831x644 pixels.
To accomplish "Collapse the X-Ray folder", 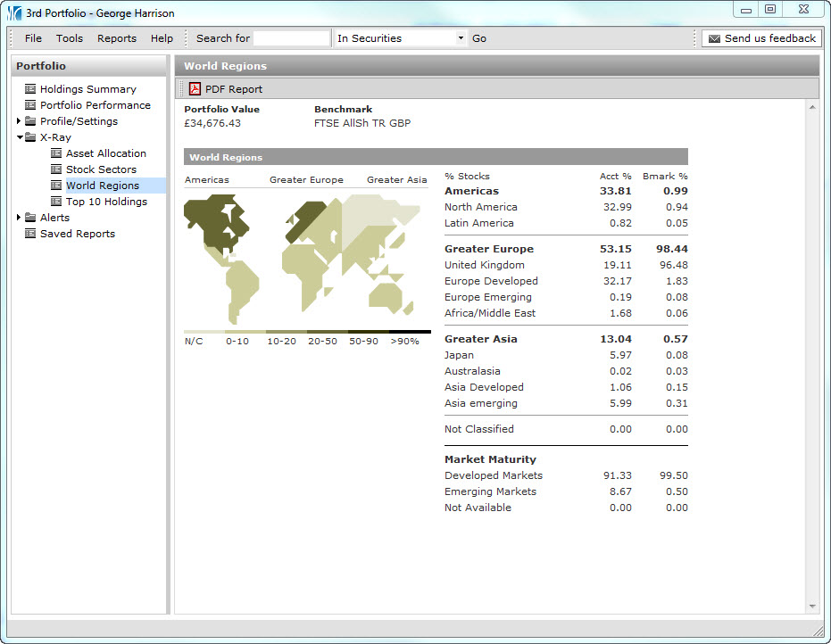I will coord(19,137).
